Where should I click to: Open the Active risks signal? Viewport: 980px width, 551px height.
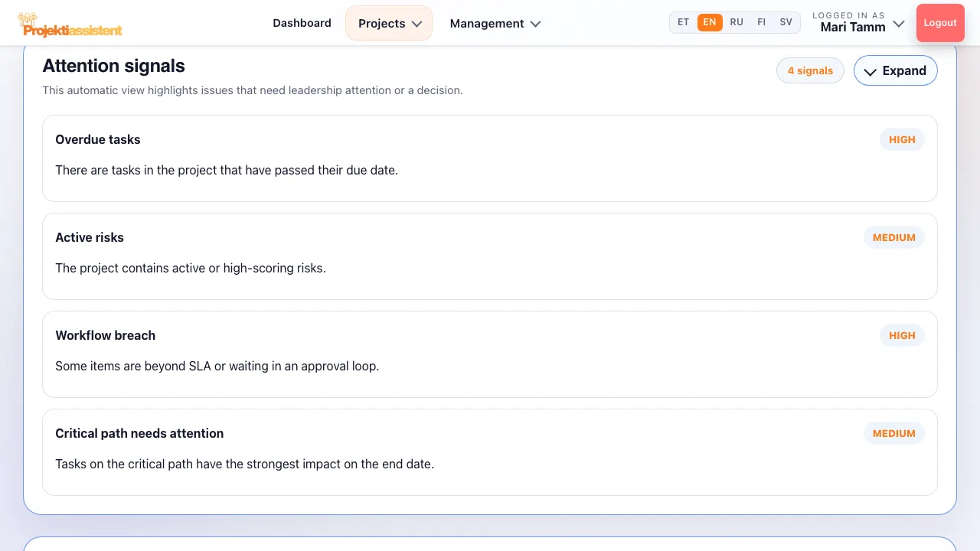click(490, 256)
